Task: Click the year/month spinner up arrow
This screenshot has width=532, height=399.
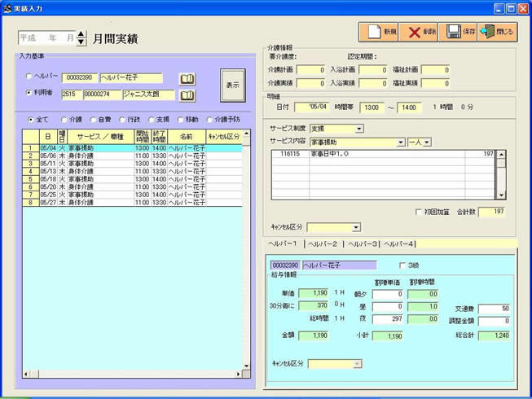Action: coord(81,35)
